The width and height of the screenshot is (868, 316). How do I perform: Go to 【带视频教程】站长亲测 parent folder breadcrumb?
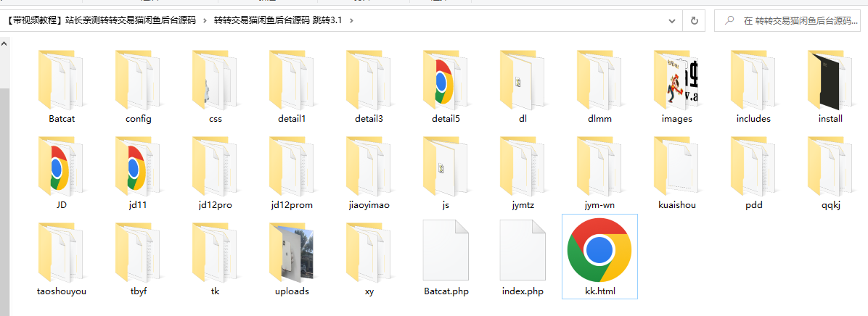(x=102, y=21)
